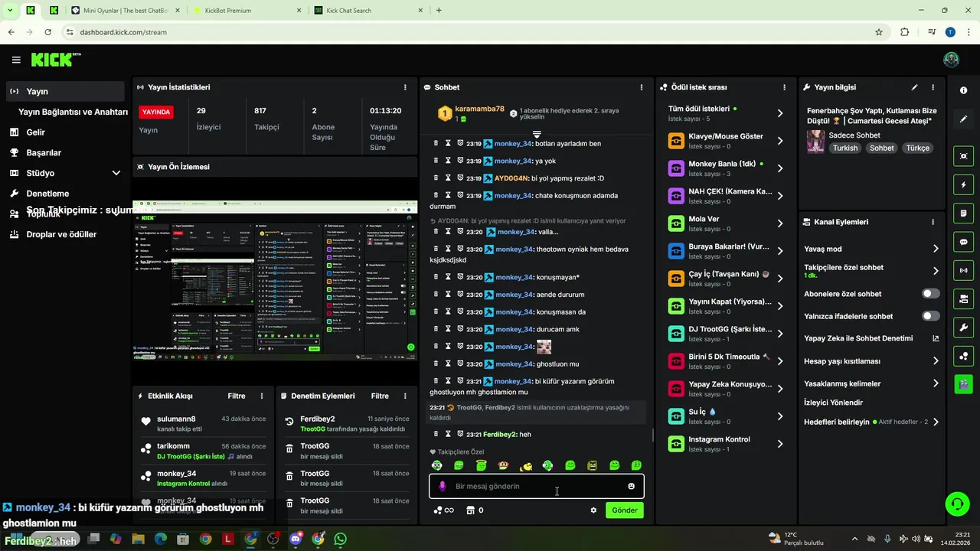Open Droplar ve ödüller in the sidebar
Viewport: 980px width, 551px height.
click(x=61, y=234)
